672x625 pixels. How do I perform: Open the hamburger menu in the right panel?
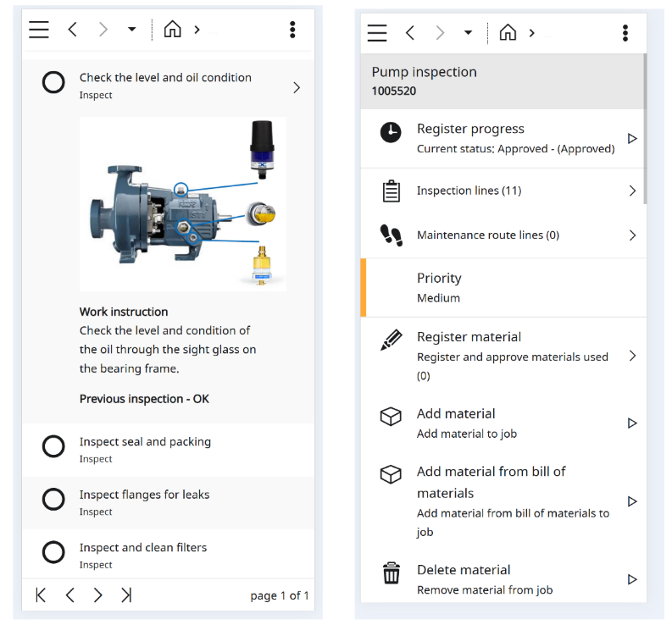click(377, 32)
